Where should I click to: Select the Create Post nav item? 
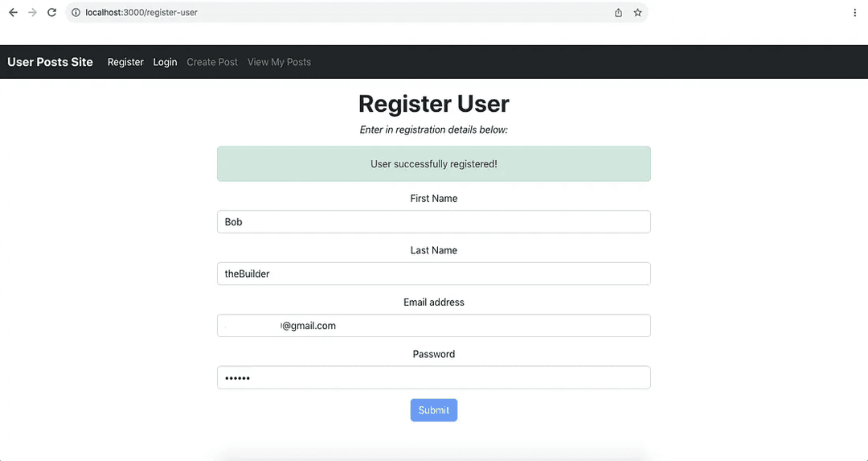pyautogui.click(x=212, y=62)
